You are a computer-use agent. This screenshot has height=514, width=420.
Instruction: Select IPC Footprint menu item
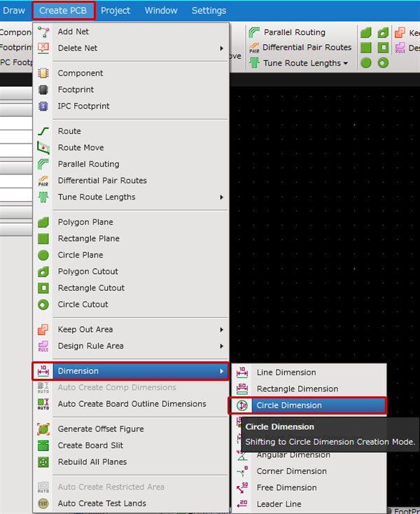point(130,106)
